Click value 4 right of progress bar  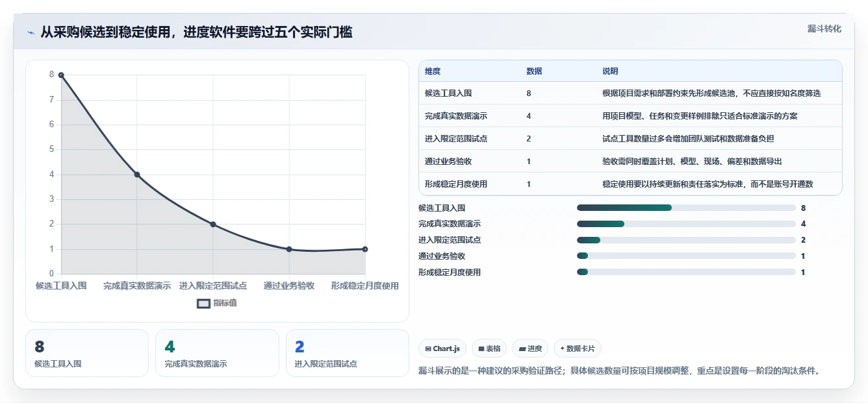[804, 224]
